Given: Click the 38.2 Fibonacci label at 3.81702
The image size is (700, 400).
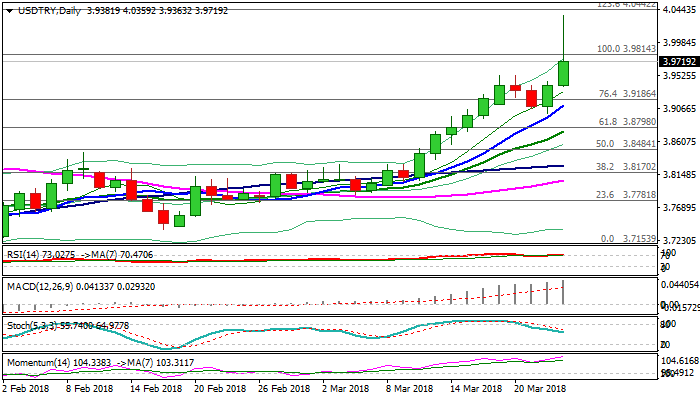Looking at the screenshot, I should pyautogui.click(x=626, y=167).
